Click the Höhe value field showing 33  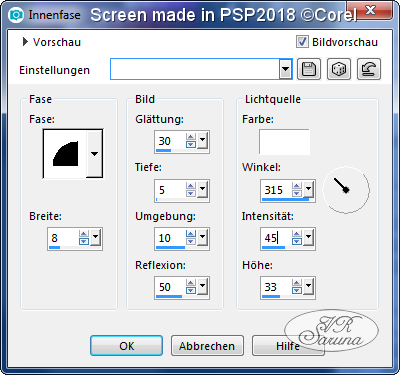tap(276, 287)
